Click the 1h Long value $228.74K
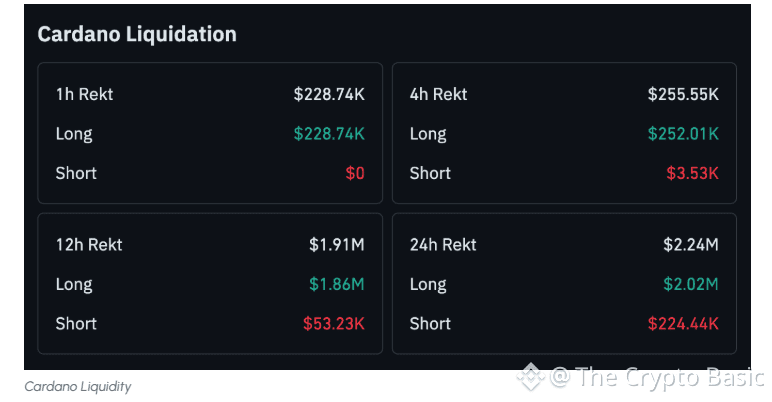Viewport: 772px width, 402px height. pos(329,134)
